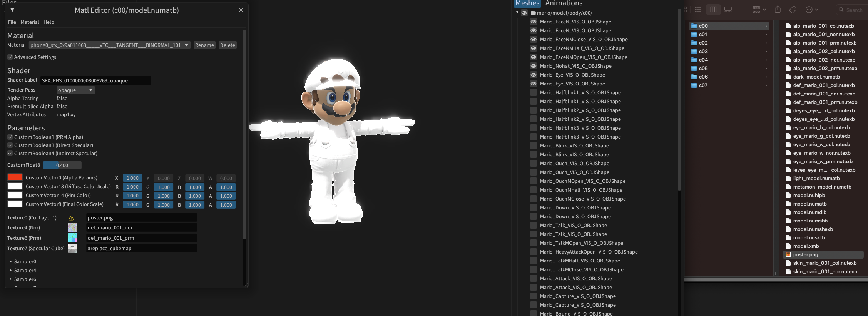Open the File menu in Matl Editor
This screenshot has height=316, width=868.
pos(12,22)
